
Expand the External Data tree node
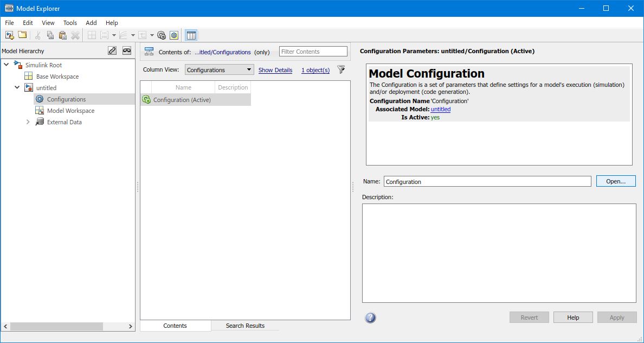pyautogui.click(x=28, y=122)
